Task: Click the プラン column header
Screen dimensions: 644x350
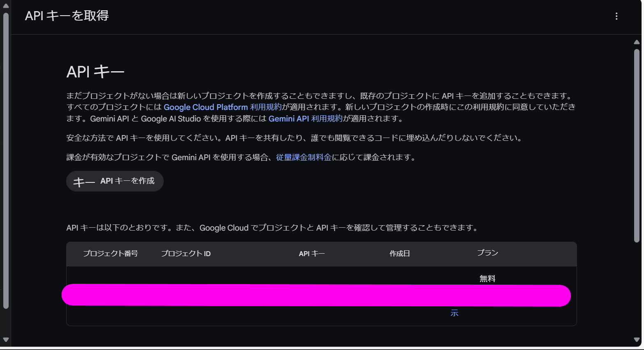Action: pos(487,253)
